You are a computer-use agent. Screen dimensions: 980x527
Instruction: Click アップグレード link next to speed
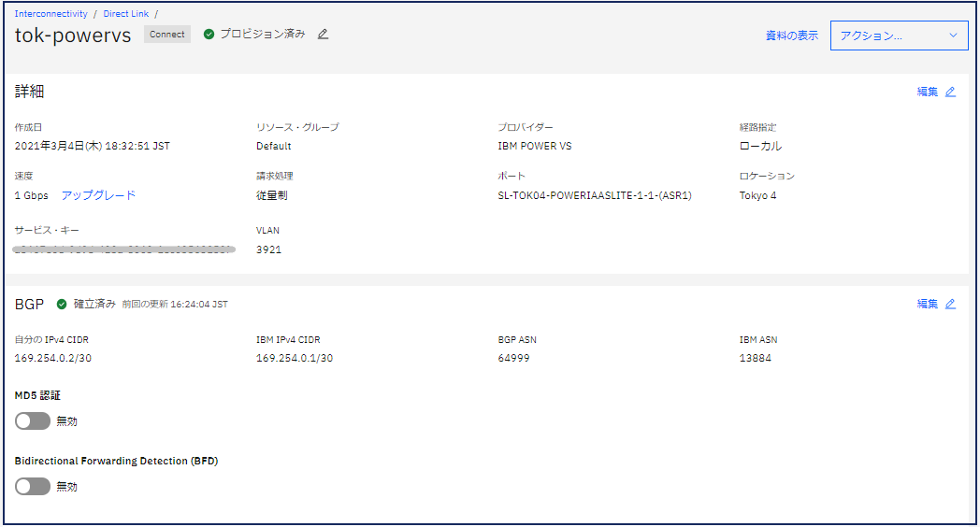(98, 195)
